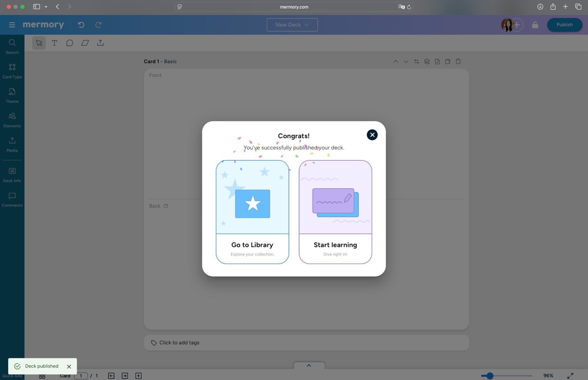Open the Deck Info panel
Screen dimensions: 588x380
coord(12,175)
